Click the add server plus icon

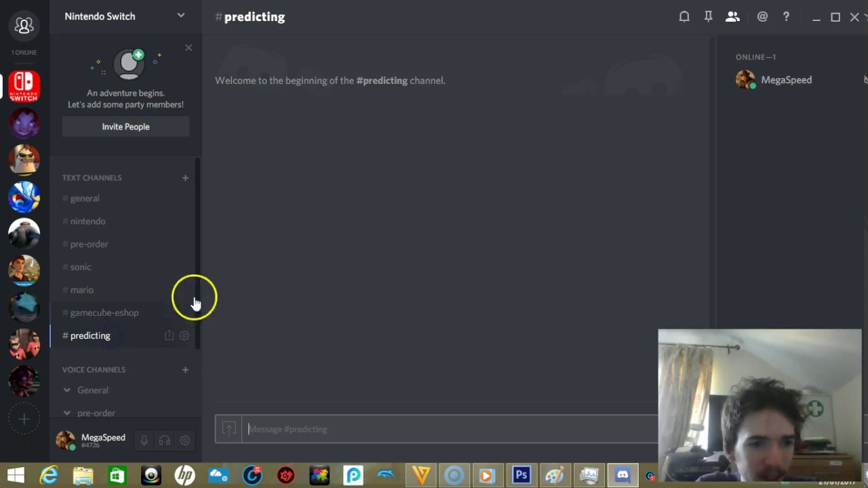point(24,420)
